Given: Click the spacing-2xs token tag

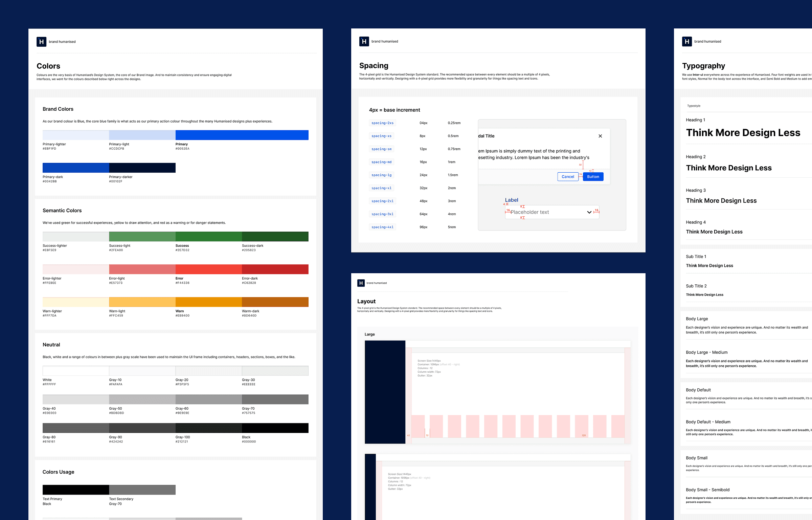Looking at the screenshot, I should tap(382, 123).
